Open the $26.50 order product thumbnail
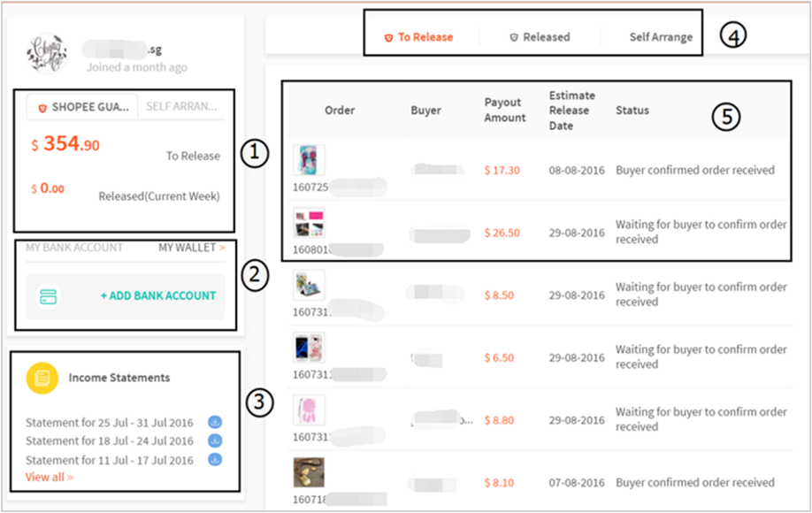The image size is (812, 513). [309, 224]
